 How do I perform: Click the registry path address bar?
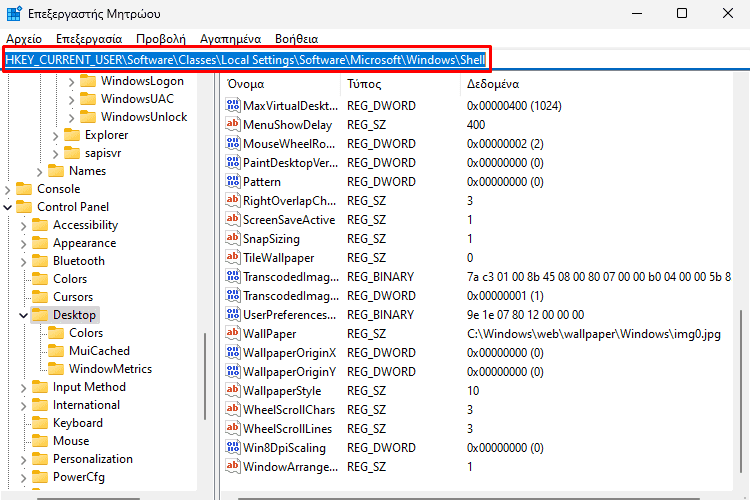(376, 60)
